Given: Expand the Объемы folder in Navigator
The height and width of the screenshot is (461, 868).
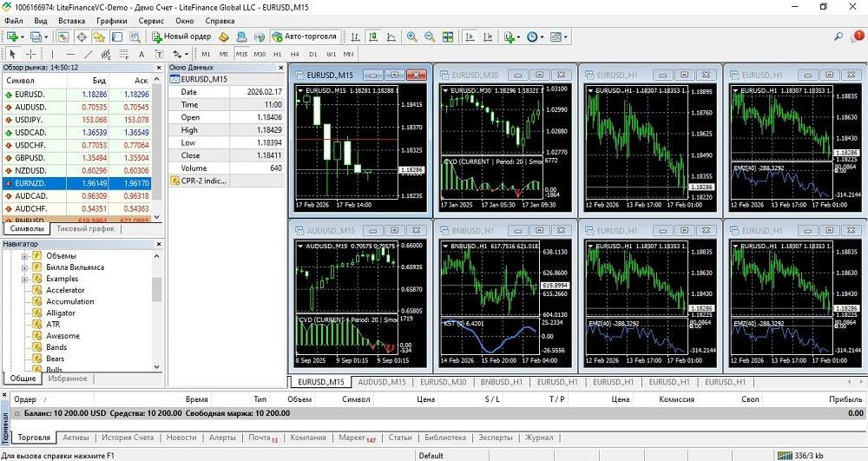Looking at the screenshot, I should click(24, 256).
